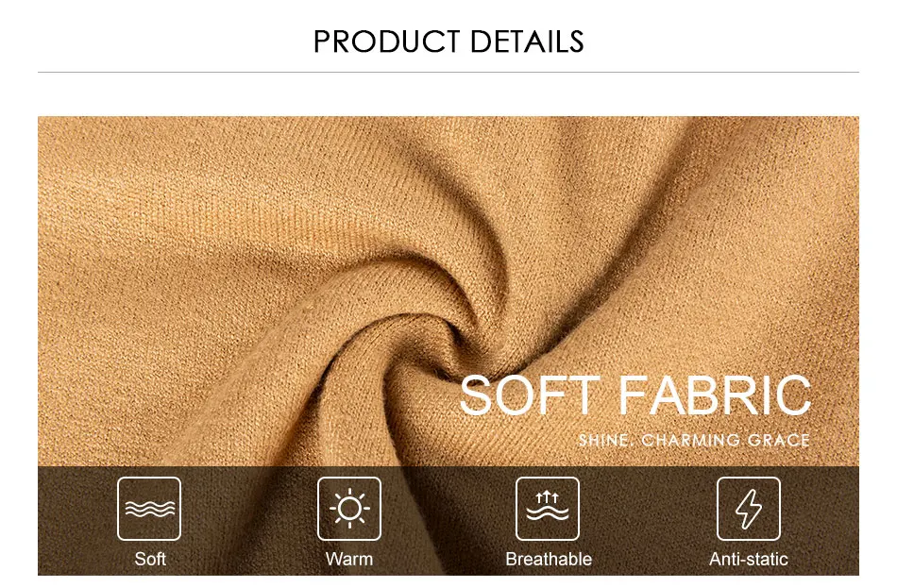Click the word SHINE in tagline
Viewport: 897px width, 588px height.
tap(605, 441)
